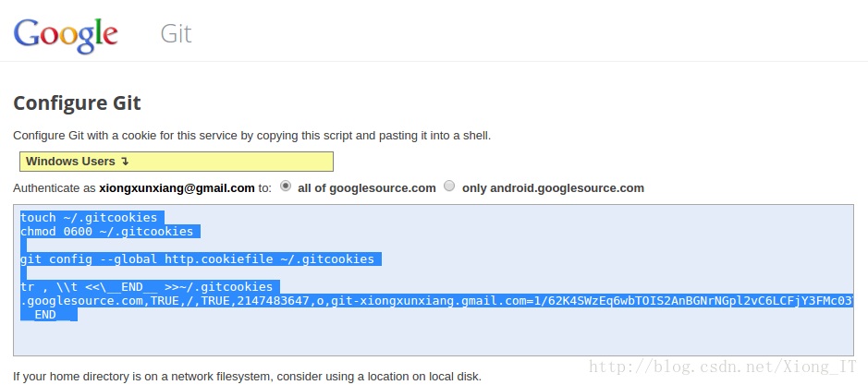This screenshot has height=385, width=868.
Task: Click the xiongxunxiang@gmail.com email text
Action: coord(177,188)
